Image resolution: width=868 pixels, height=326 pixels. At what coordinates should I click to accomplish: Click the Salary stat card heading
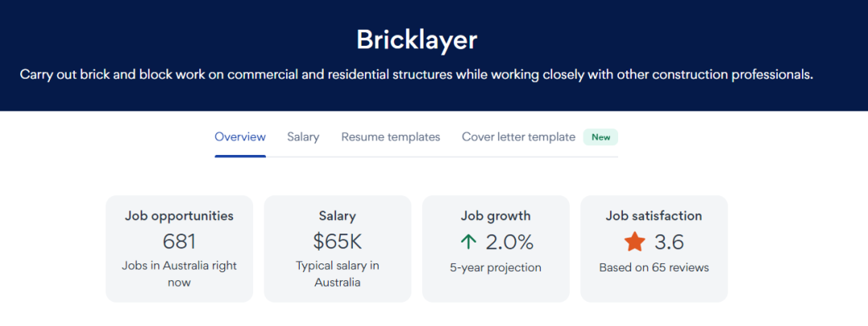338,216
